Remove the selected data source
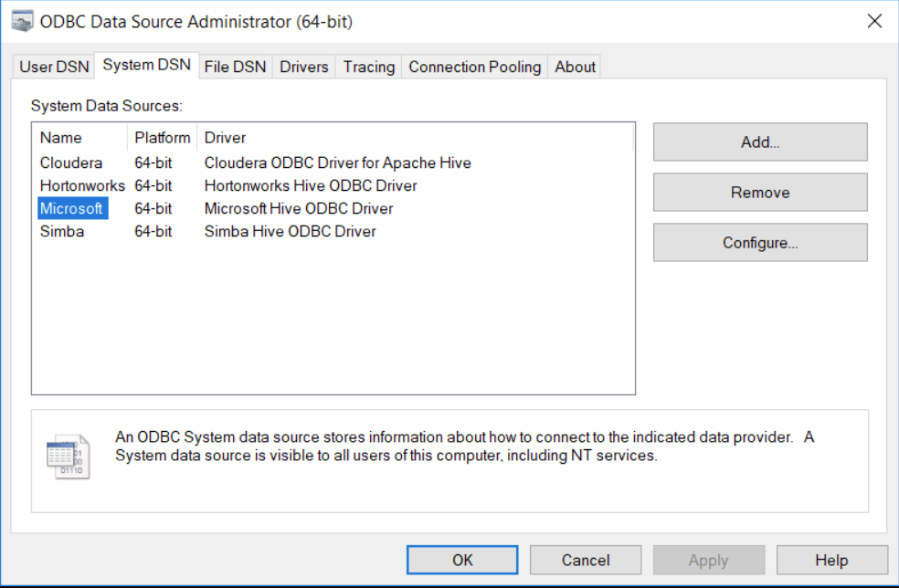The width and height of the screenshot is (899, 588). pyautogui.click(x=760, y=193)
